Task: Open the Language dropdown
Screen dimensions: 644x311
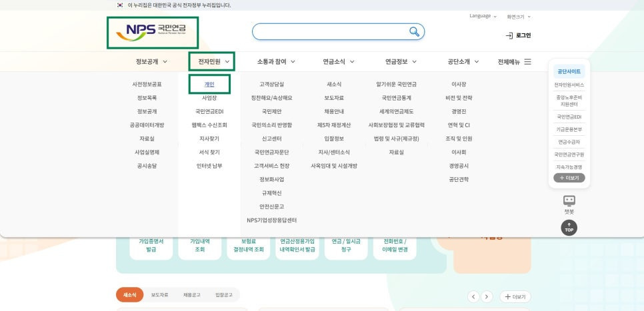Action: [x=483, y=16]
